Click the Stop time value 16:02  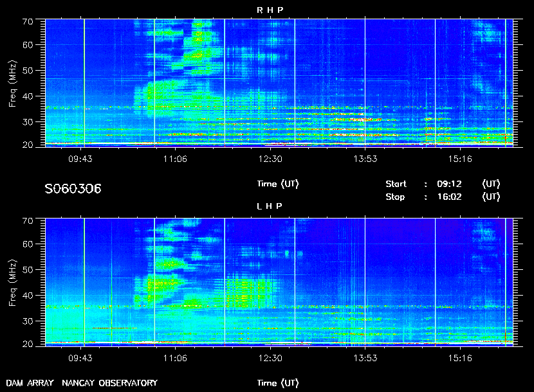(x=449, y=197)
